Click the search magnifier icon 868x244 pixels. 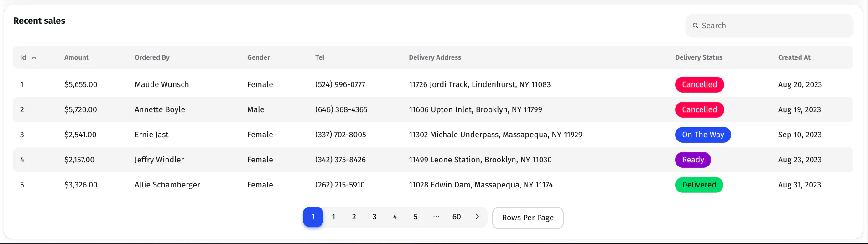click(696, 26)
